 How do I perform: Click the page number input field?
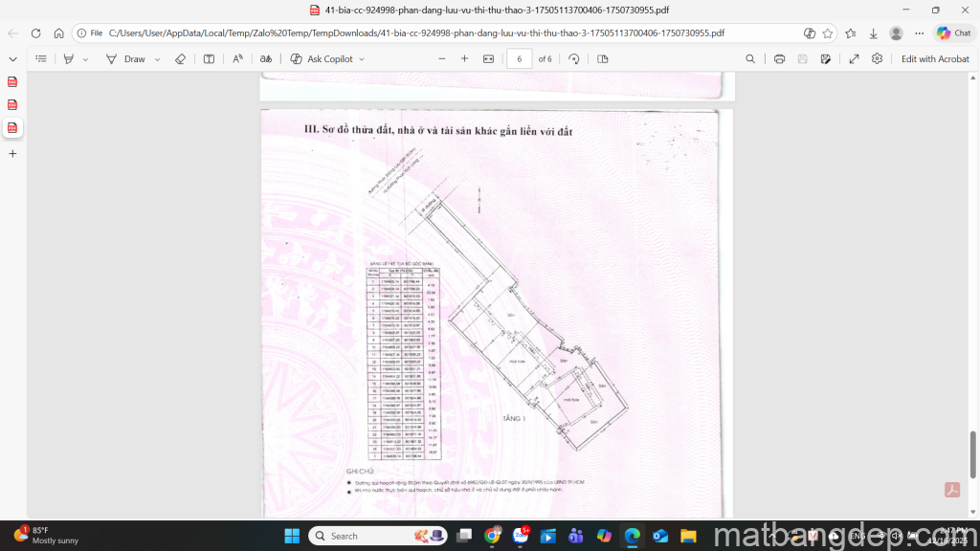coord(519,59)
